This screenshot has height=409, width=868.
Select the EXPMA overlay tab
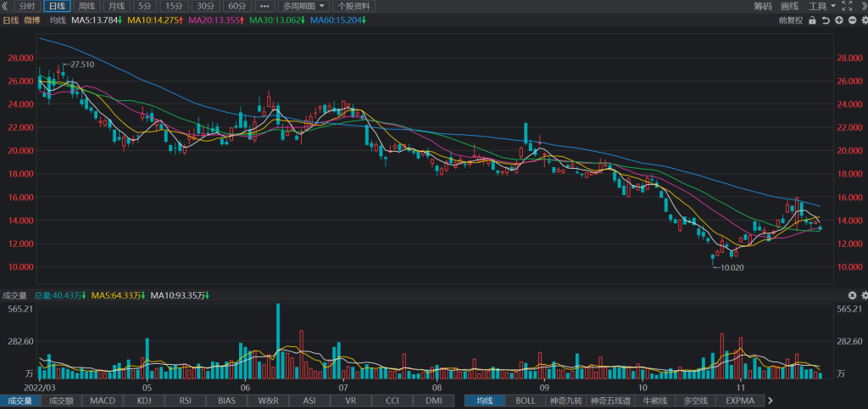740,401
